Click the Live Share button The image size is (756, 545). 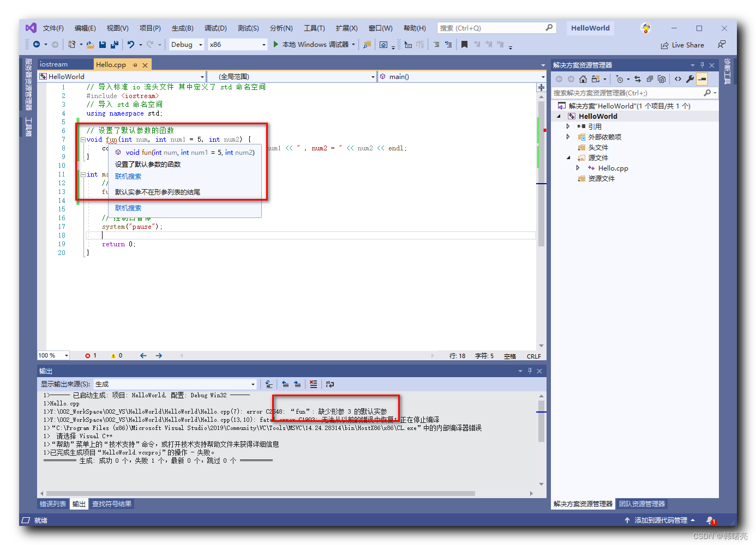click(x=682, y=45)
